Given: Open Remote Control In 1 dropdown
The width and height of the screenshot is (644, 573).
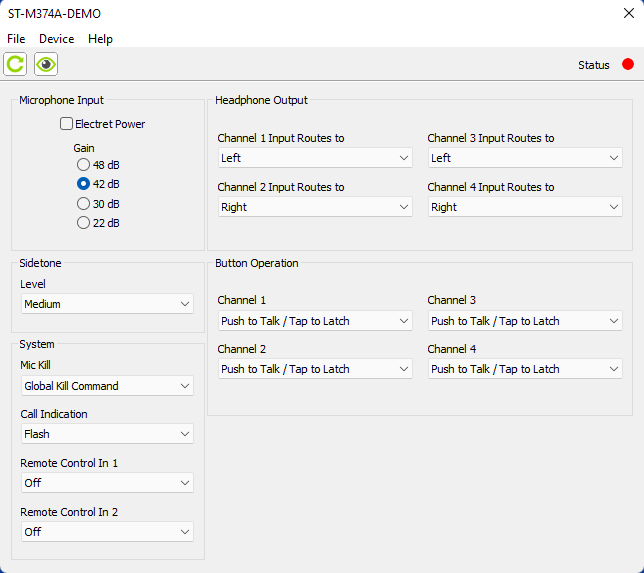Looking at the screenshot, I should pos(107,483).
